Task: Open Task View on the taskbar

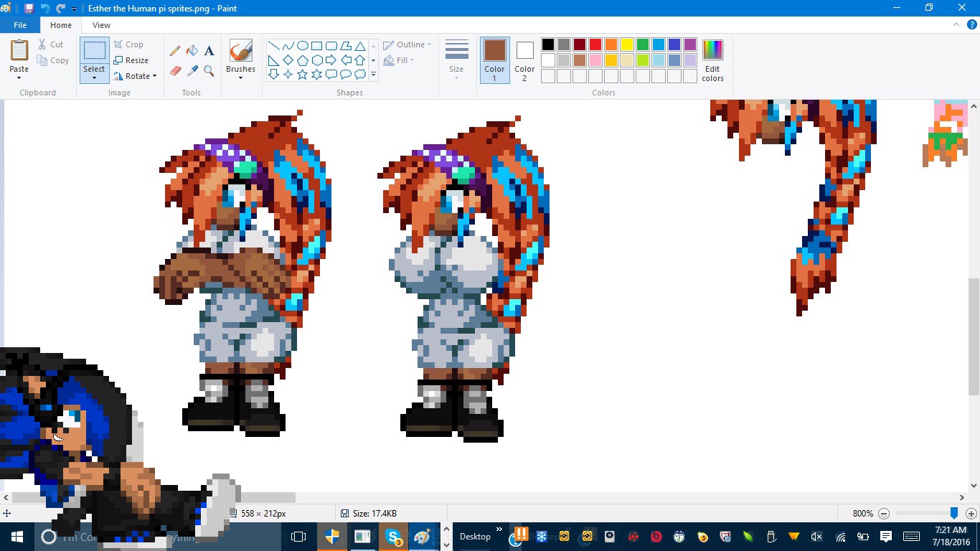Action: pyautogui.click(x=298, y=537)
